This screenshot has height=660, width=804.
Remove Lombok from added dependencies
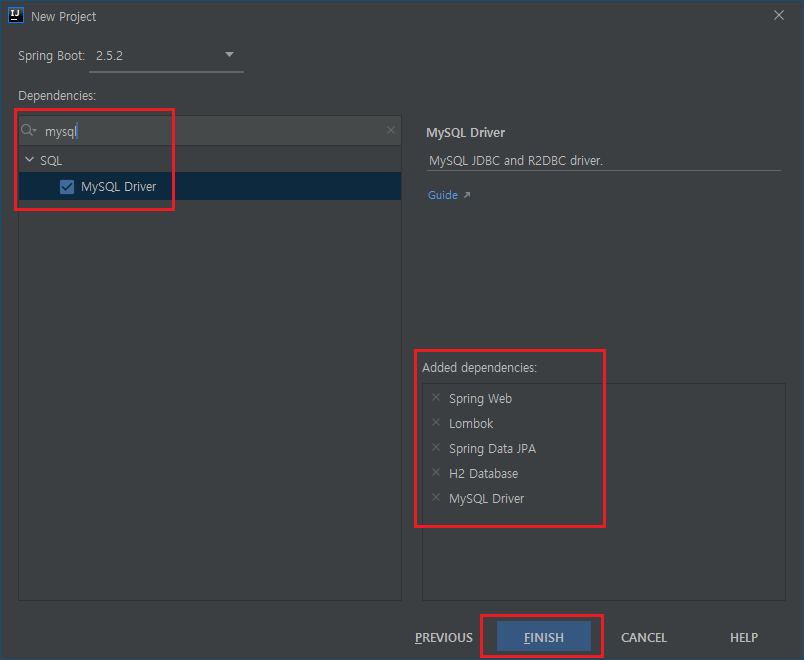tap(436, 423)
